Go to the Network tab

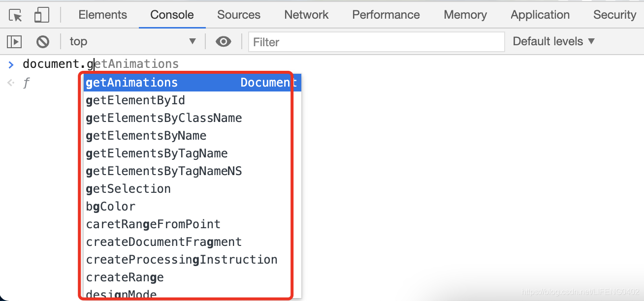[306, 15]
